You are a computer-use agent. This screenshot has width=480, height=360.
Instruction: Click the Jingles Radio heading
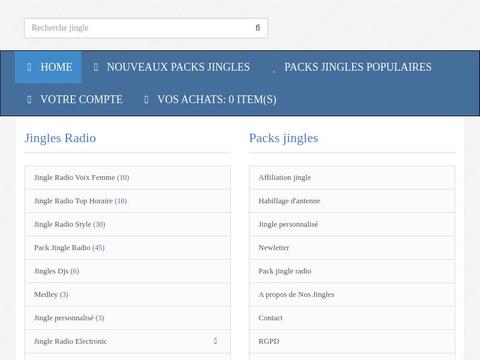point(60,138)
